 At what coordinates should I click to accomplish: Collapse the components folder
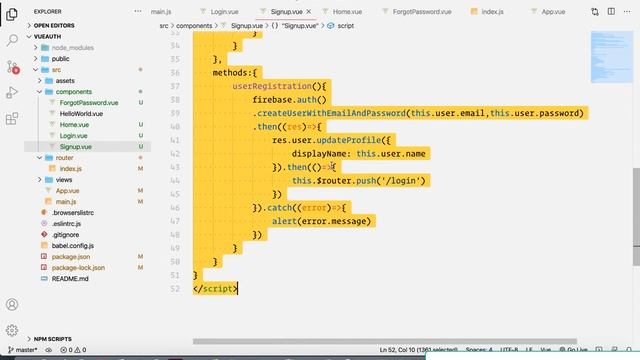point(73,92)
